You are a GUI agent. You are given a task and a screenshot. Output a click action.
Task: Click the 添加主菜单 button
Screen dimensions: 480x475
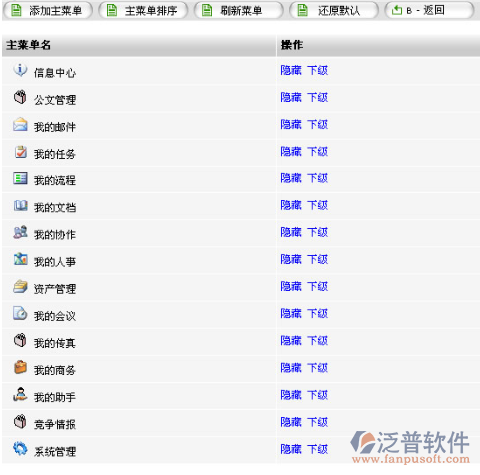[x=48, y=10]
